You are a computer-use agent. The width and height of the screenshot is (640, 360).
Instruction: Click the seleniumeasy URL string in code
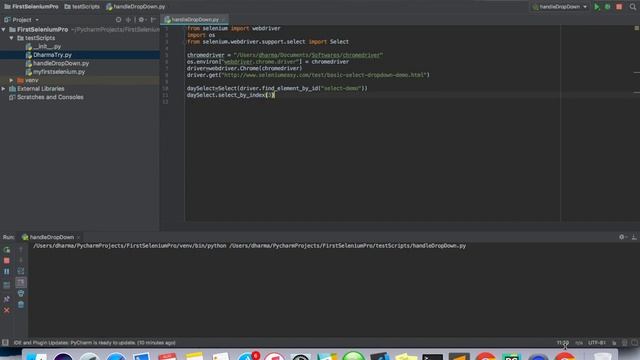click(324, 75)
